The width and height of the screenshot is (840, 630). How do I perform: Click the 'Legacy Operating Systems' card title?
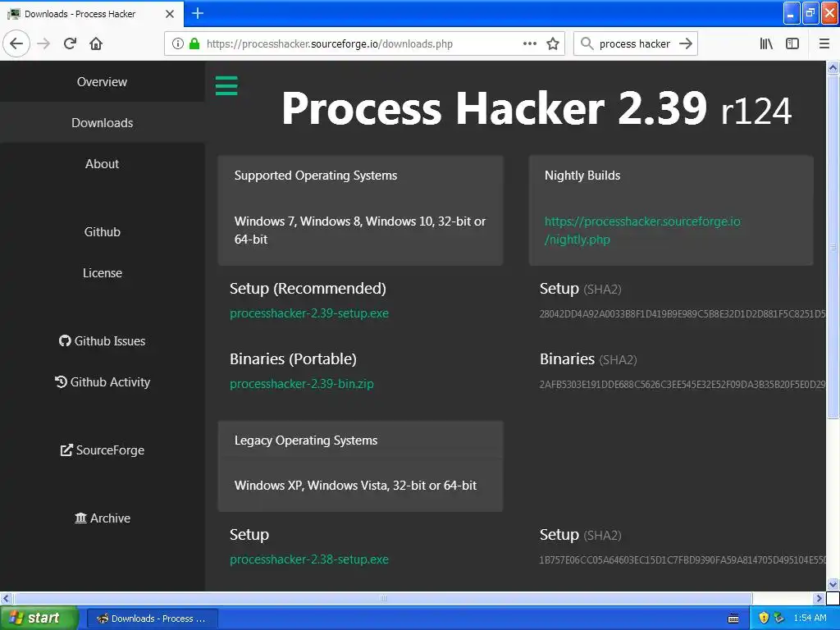[x=306, y=441]
